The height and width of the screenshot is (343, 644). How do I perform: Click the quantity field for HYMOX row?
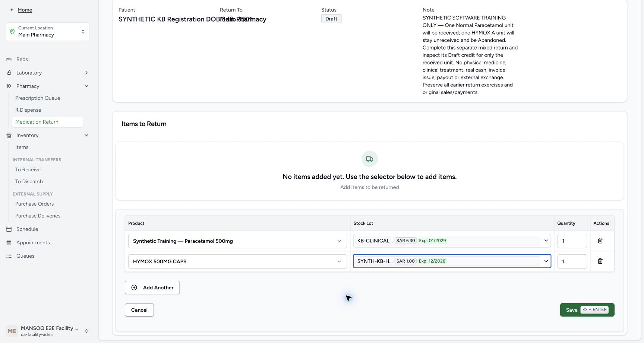(x=572, y=261)
